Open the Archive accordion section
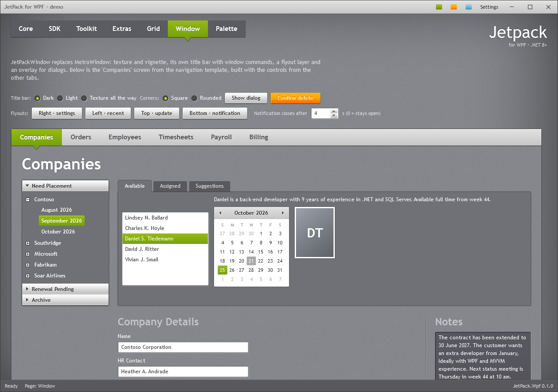The image size is (558, 392). 65,300
